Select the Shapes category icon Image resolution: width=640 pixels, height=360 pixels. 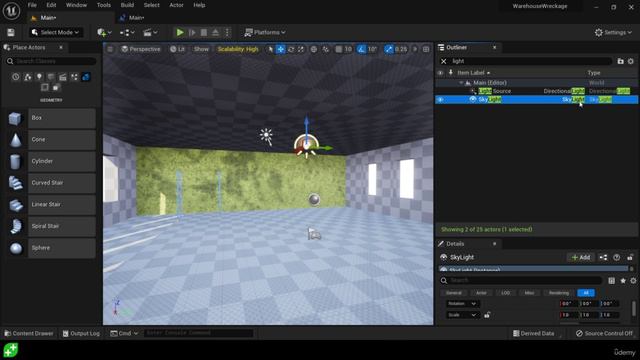51,77
